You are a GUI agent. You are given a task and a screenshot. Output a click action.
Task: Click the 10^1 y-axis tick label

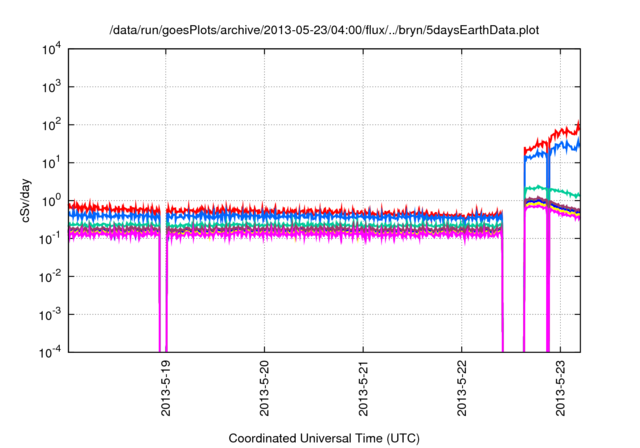(x=51, y=162)
